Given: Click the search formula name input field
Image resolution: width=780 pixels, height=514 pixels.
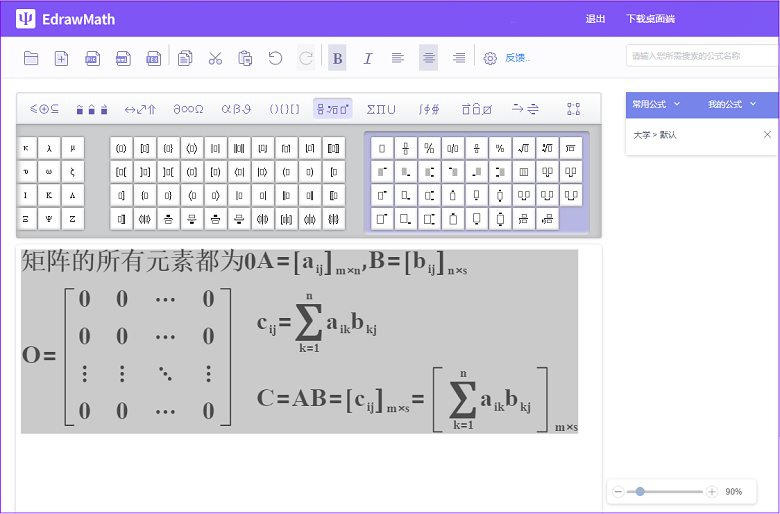Looking at the screenshot, I should [703, 56].
